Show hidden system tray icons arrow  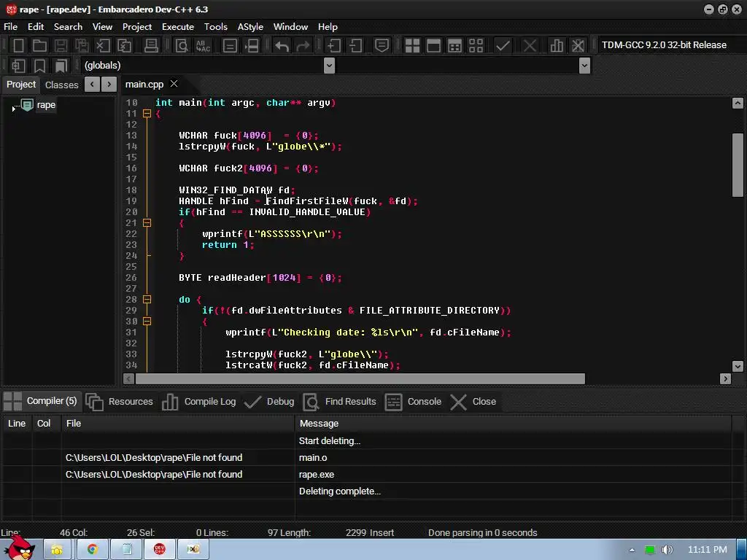[632, 550]
